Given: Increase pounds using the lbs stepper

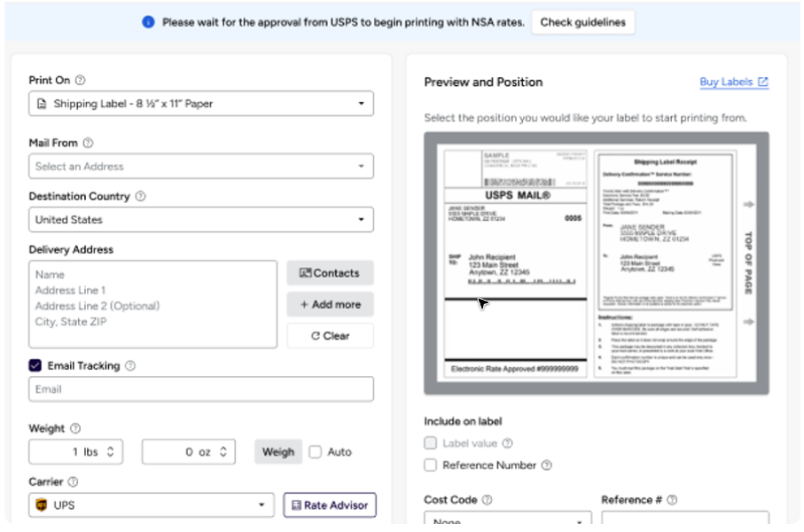Looking at the screenshot, I should pyautogui.click(x=109, y=448).
